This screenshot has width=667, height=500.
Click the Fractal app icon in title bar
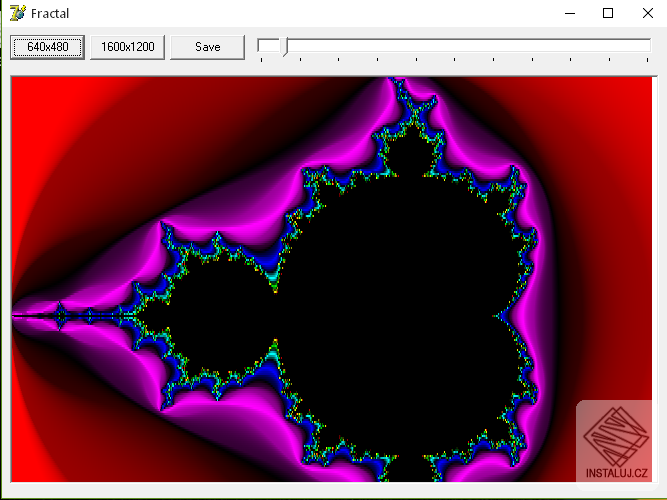click(16, 13)
